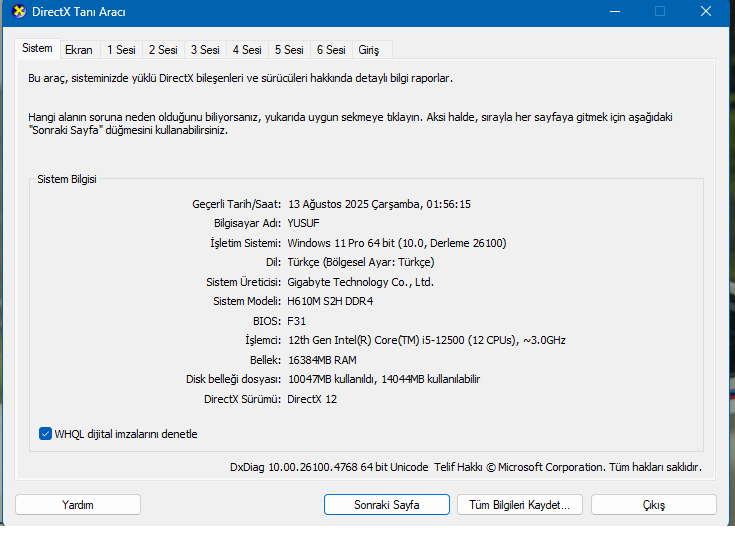The height and width of the screenshot is (550, 735).
Task: Minimize the DirectX Tanı Aracı window
Action: click(x=615, y=12)
